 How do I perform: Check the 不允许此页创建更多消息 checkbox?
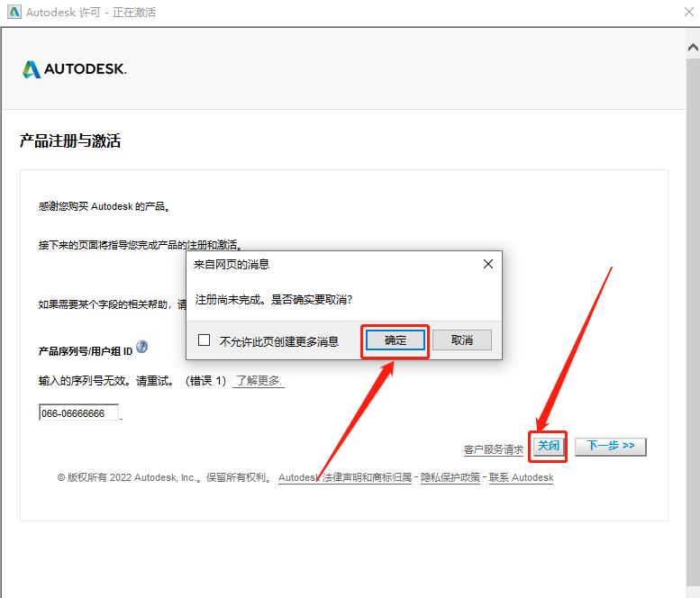(x=204, y=340)
